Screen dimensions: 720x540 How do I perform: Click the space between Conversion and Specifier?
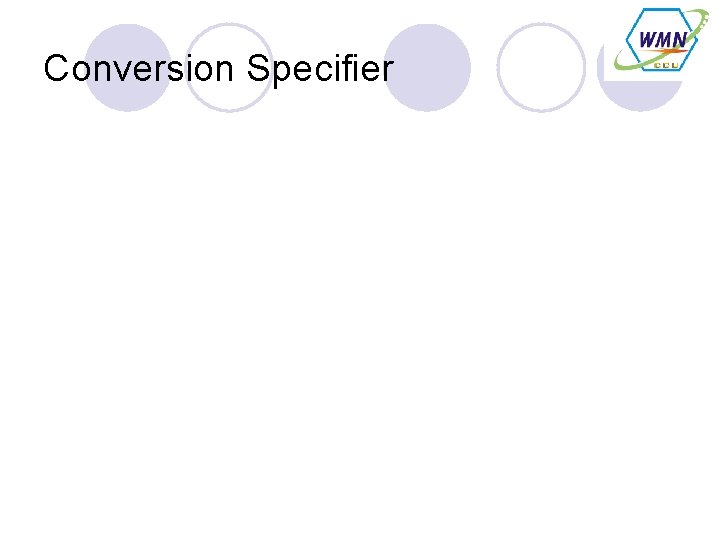point(241,69)
